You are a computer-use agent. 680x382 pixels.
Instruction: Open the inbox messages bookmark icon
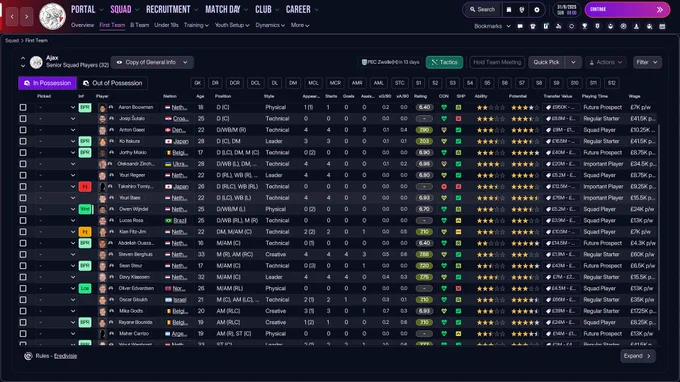tap(520, 26)
